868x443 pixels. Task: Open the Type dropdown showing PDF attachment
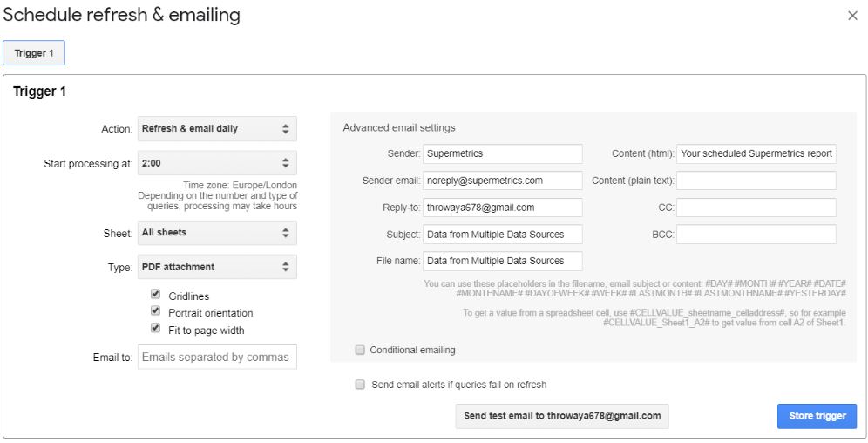point(217,267)
